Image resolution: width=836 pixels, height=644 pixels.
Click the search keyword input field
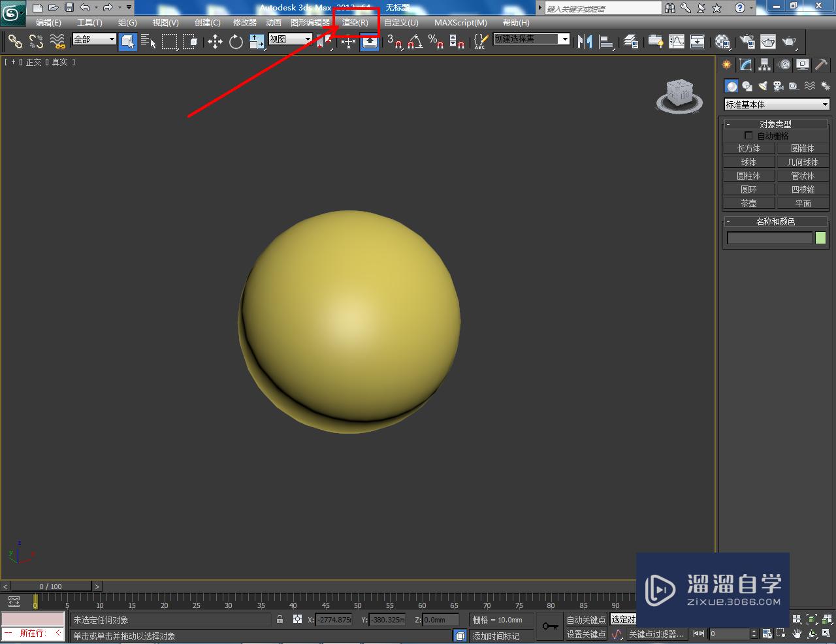[x=603, y=8]
